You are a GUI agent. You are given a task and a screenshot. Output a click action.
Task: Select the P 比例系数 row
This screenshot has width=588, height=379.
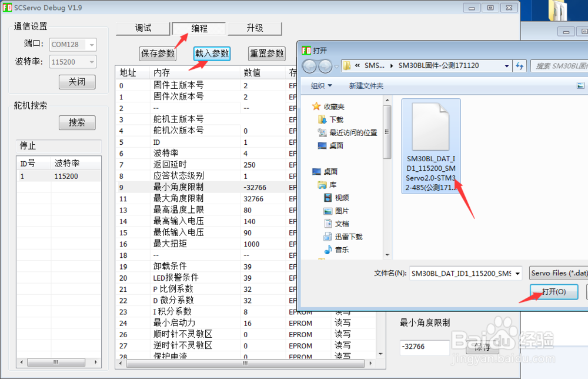click(x=206, y=289)
